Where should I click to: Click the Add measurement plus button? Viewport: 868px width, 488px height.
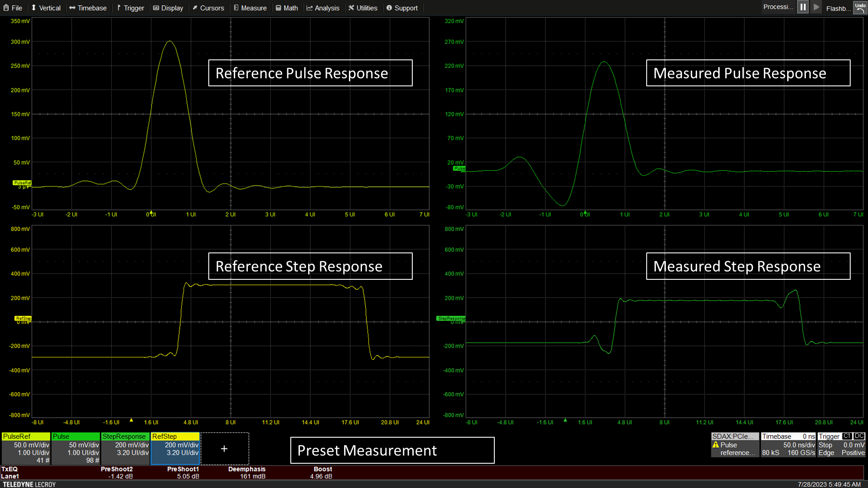point(224,449)
